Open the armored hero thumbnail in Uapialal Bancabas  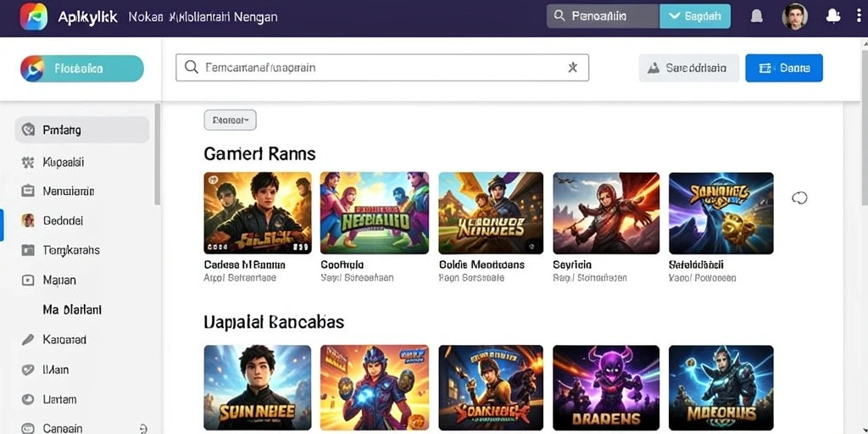(374, 387)
